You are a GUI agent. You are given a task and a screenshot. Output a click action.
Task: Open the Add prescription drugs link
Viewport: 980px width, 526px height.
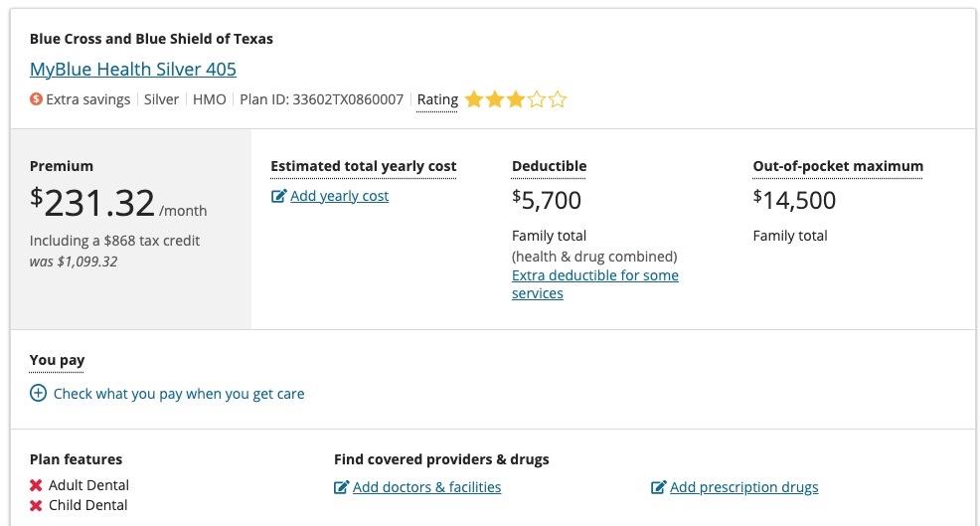[x=743, y=487]
